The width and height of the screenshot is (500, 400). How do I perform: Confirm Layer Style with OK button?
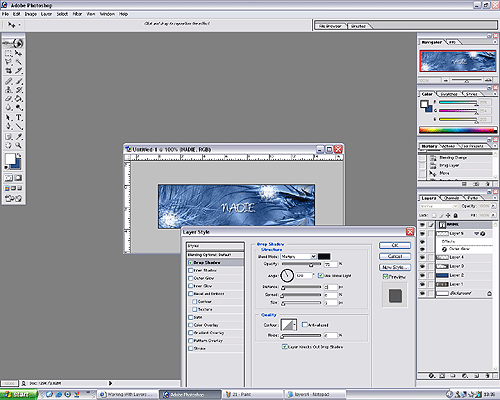[x=395, y=245]
